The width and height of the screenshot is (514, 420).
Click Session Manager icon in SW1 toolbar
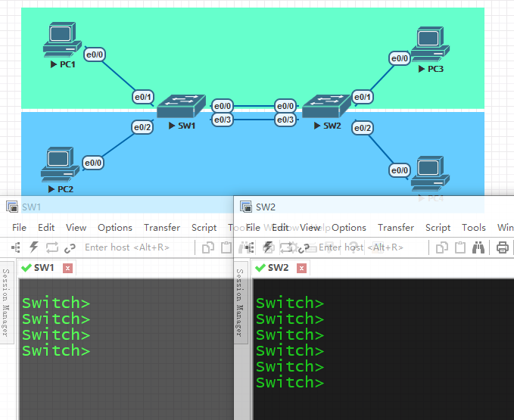click(x=16, y=247)
